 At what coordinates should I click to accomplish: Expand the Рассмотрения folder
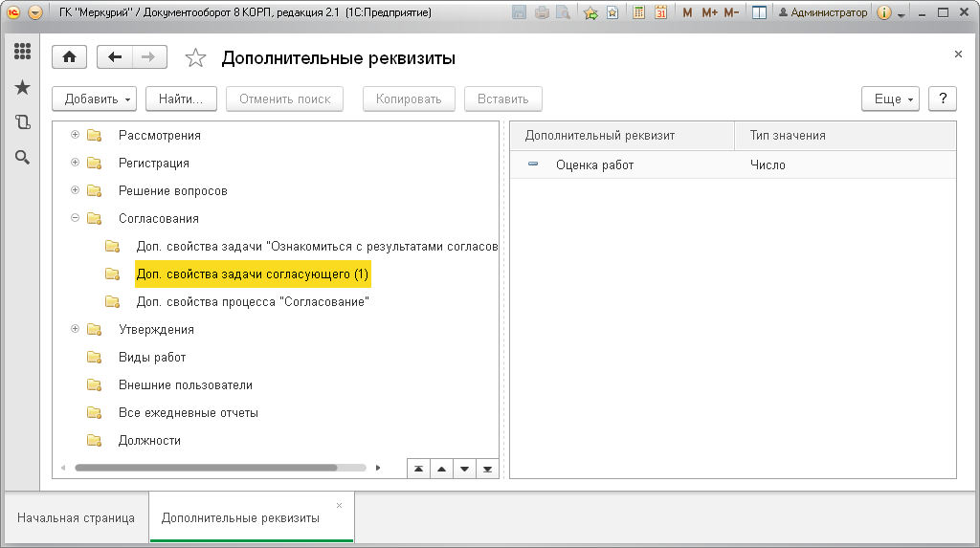(x=75, y=134)
